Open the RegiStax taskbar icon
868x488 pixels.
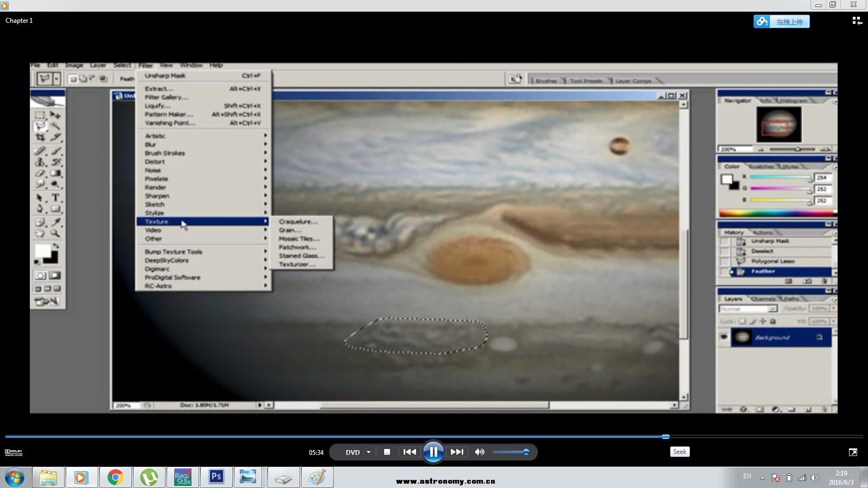tap(183, 478)
